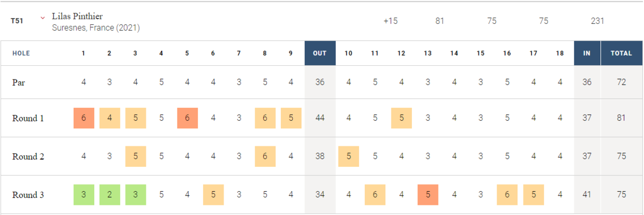Click Round 2 hole 10 bogey cell
The image size is (644, 215).
coord(349,157)
